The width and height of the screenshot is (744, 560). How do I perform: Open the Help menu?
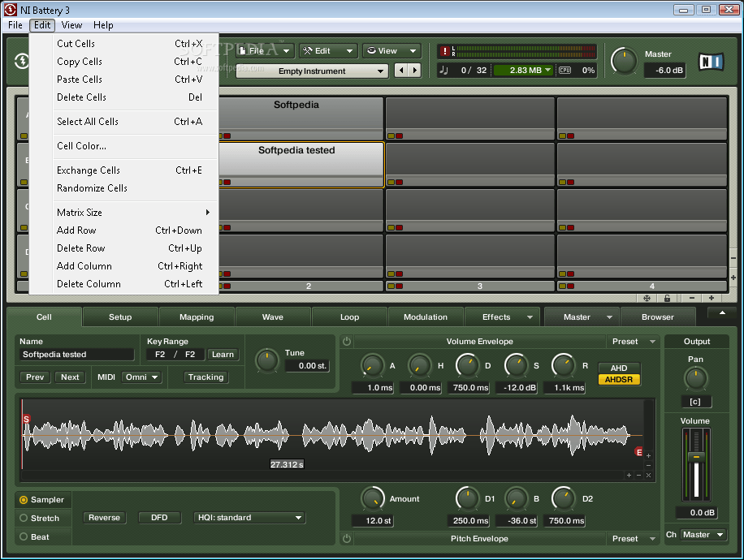point(103,25)
